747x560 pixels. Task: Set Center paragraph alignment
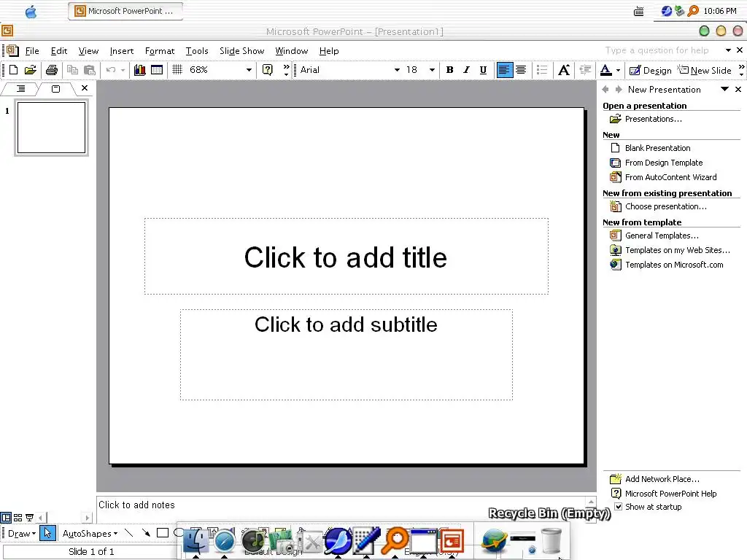pyautogui.click(x=521, y=70)
